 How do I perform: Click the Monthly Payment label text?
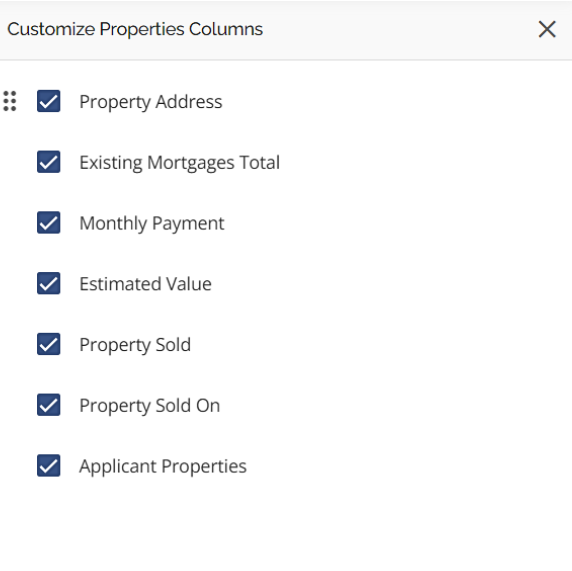pos(152,223)
